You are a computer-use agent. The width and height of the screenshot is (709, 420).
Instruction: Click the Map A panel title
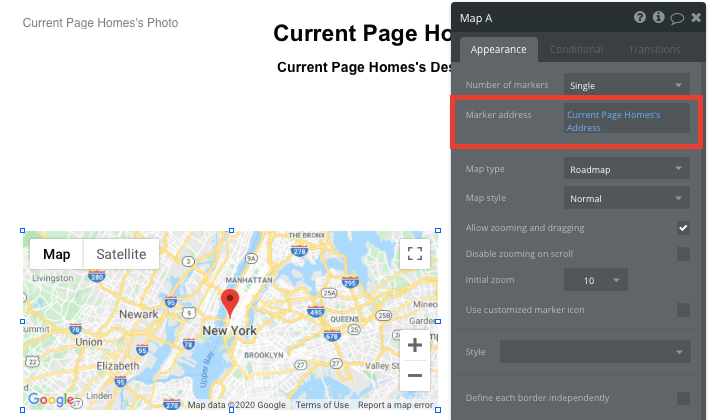(476, 18)
